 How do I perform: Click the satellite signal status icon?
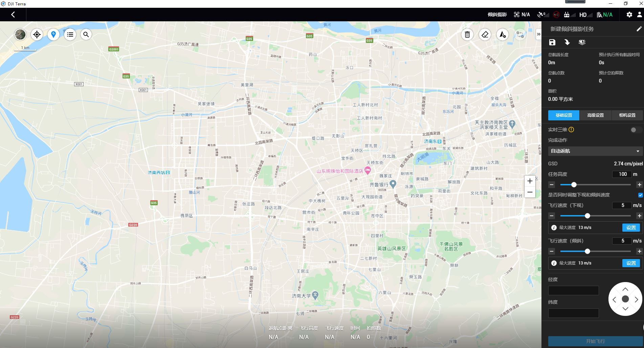coord(543,15)
